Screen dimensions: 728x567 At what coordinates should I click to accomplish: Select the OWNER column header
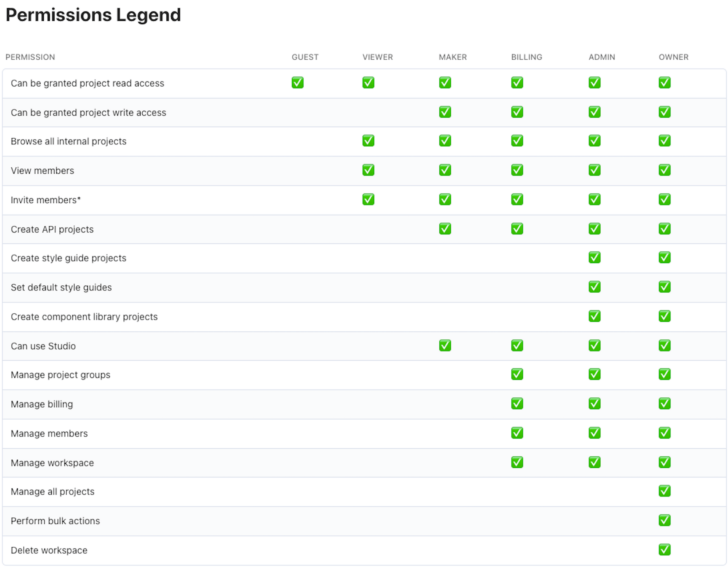[x=673, y=57]
